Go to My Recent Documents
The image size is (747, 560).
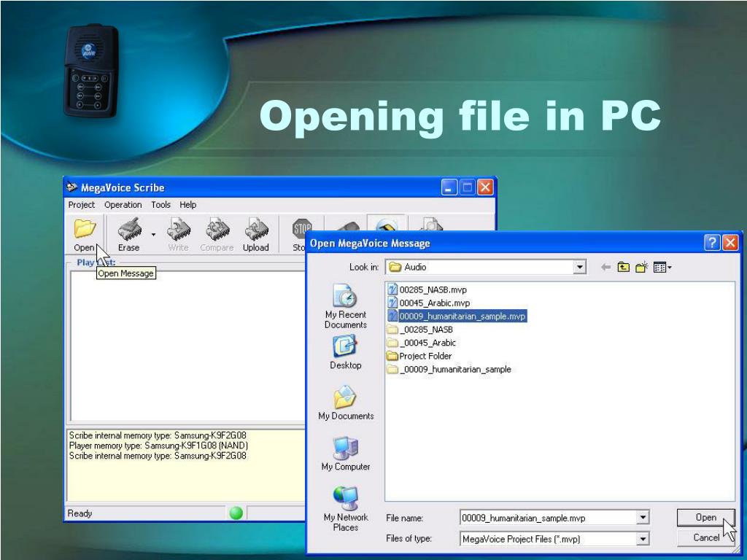pyautogui.click(x=345, y=306)
